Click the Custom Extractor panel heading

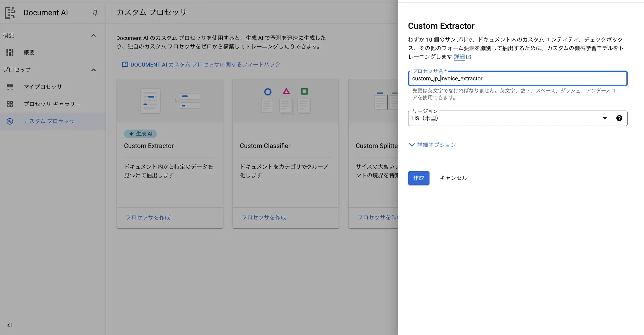[441, 26]
